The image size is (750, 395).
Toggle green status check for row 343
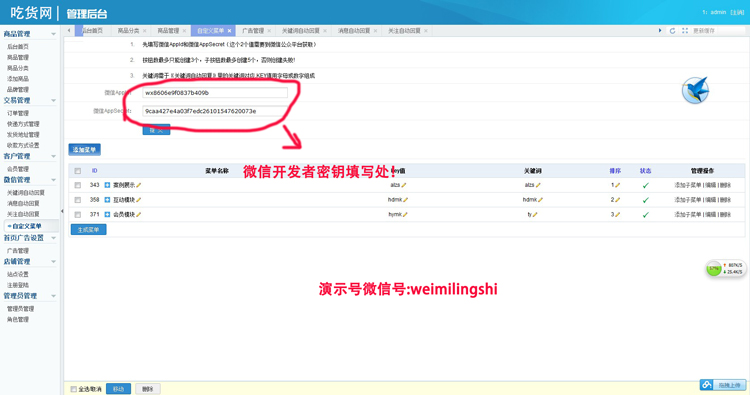(x=646, y=186)
